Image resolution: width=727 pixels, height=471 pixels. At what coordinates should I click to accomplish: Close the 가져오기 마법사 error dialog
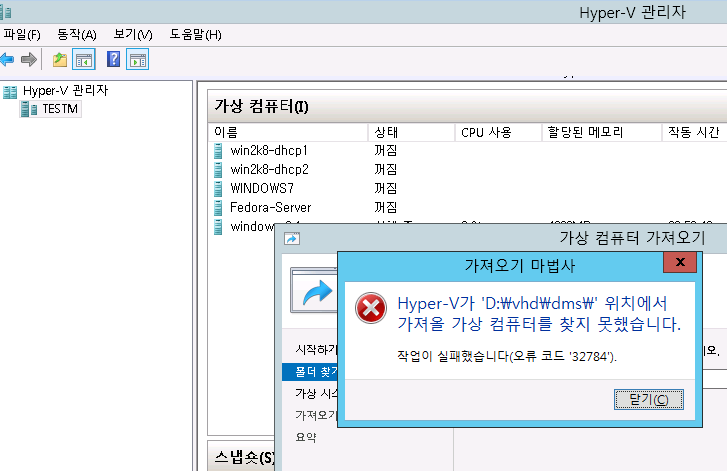point(680,262)
